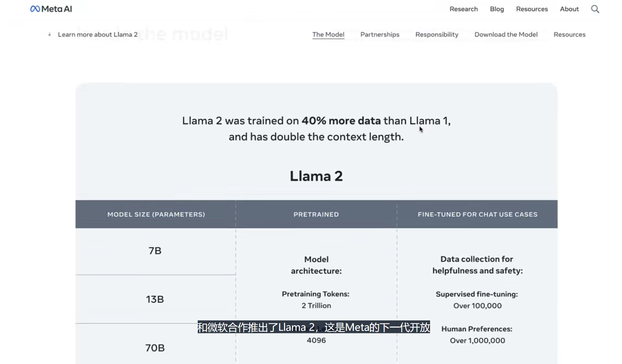Click the 13B model size cell
Screen dimensions: 622x364
pyautogui.click(x=155, y=299)
